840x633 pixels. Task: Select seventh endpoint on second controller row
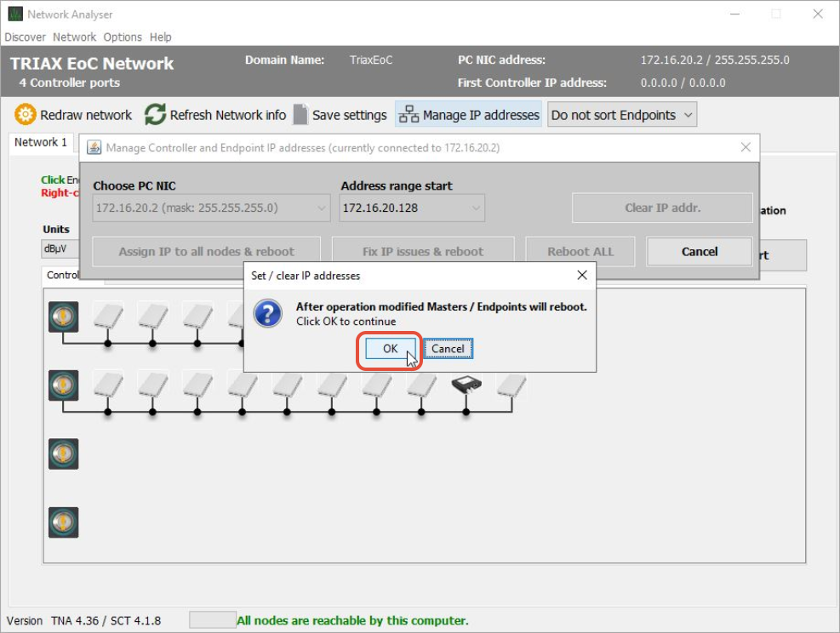point(377,385)
